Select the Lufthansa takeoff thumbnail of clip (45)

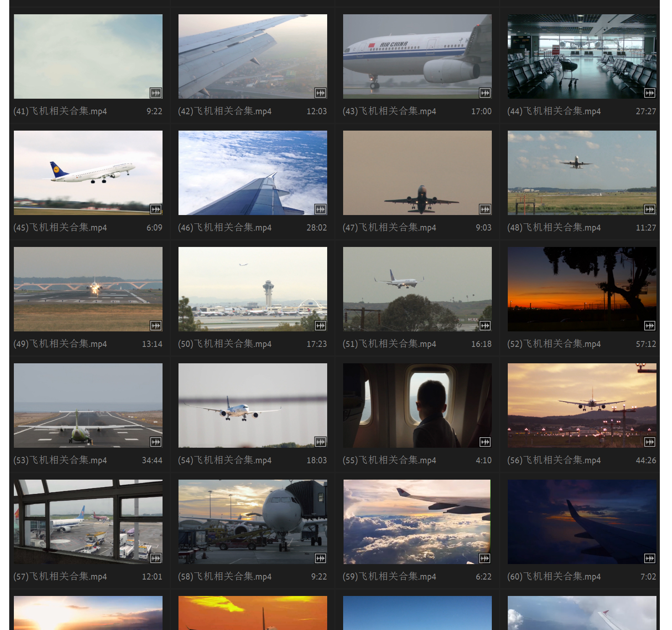click(x=88, y=173)
